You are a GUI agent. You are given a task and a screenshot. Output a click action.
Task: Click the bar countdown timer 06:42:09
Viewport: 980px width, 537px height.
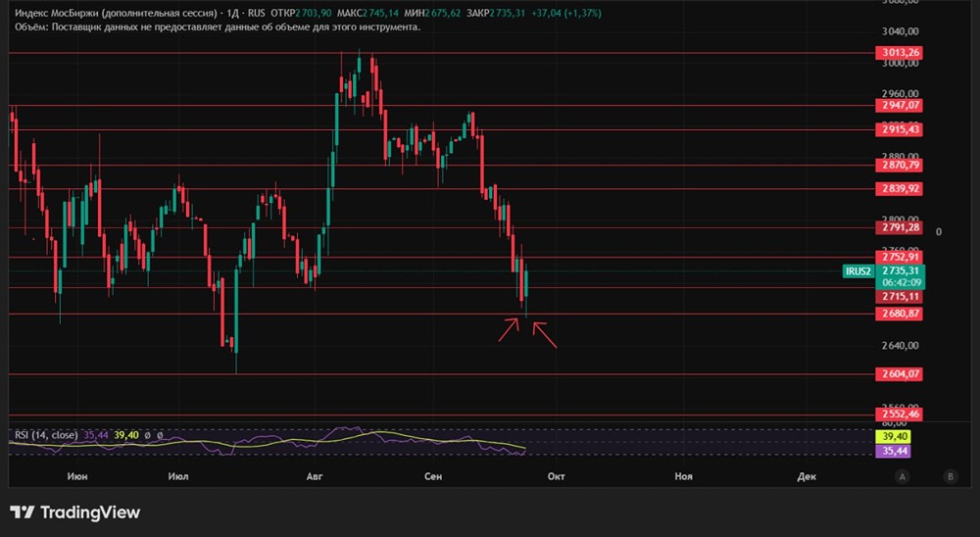click(x=901, y=282)
